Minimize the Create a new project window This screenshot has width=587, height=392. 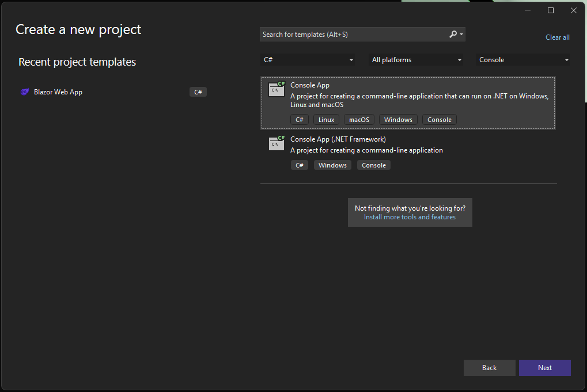tap(528, 10)
